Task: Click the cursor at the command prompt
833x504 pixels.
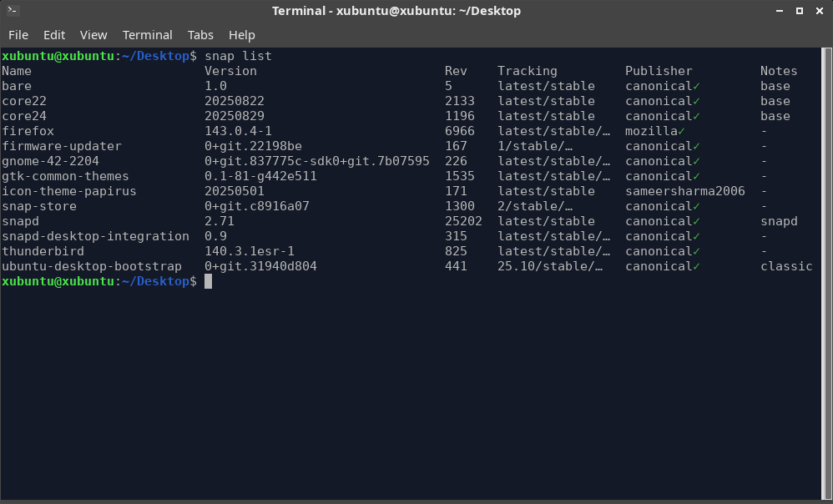Action: (208, 281)
